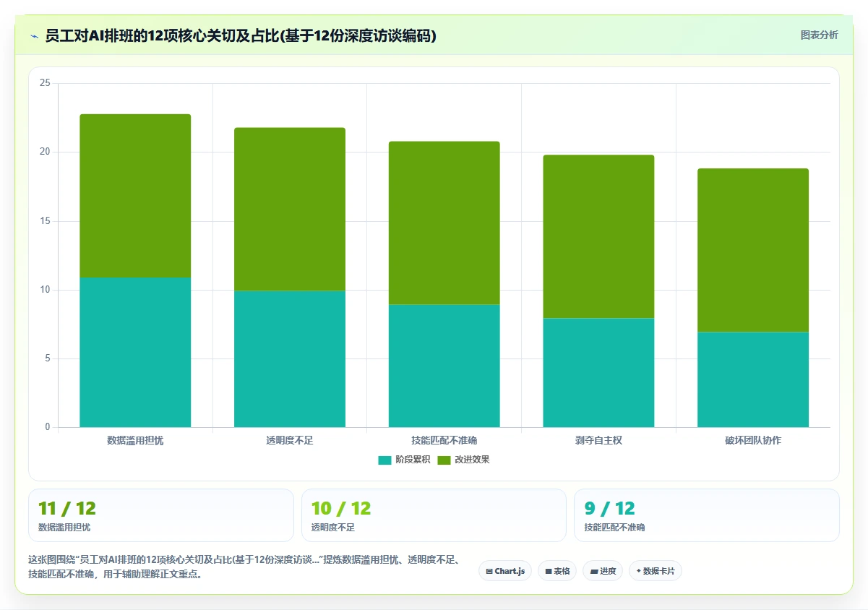The image size is (868, 610).
Task: Toggle the 改进效果 legend green swatch
Action: click(x=444, y=460)
